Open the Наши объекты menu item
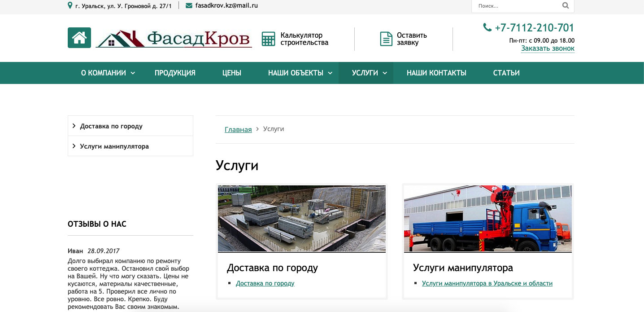The image size is (644, 312). point(296,73)
